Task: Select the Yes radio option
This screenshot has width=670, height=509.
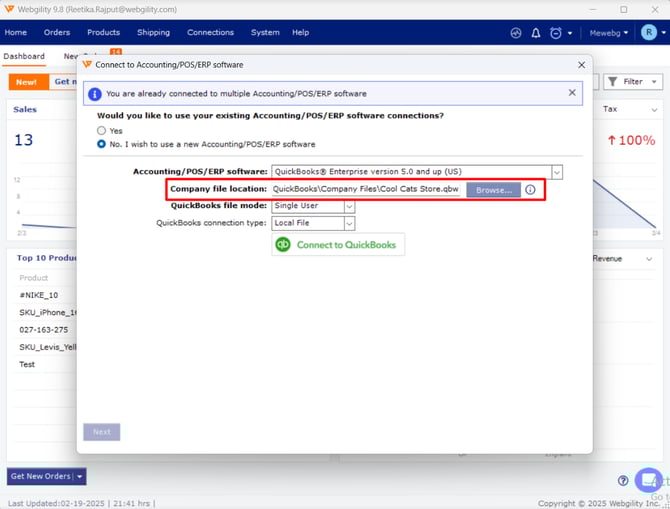Action: (102, 130)
